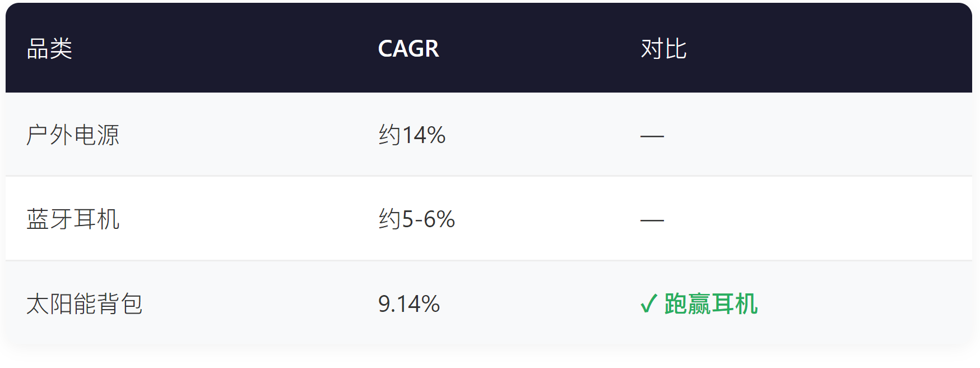Click the green 跑赢耳机 text

click(711, 304)
